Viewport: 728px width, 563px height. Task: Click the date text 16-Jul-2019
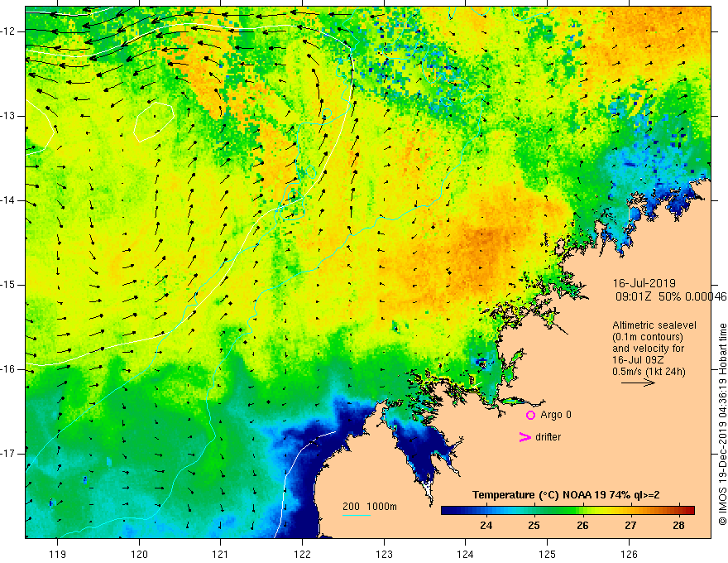click(644, 283)
